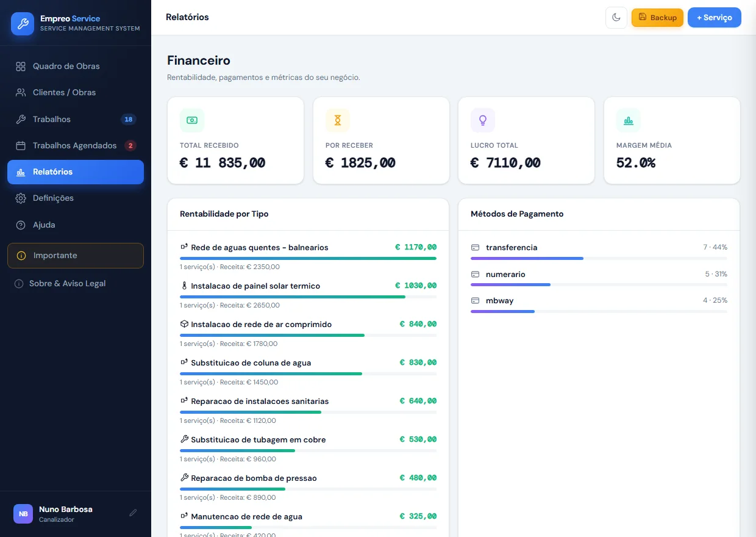Click the Empreo Service wrench logo
756x537 pixels.
click(x=23, y=24)
